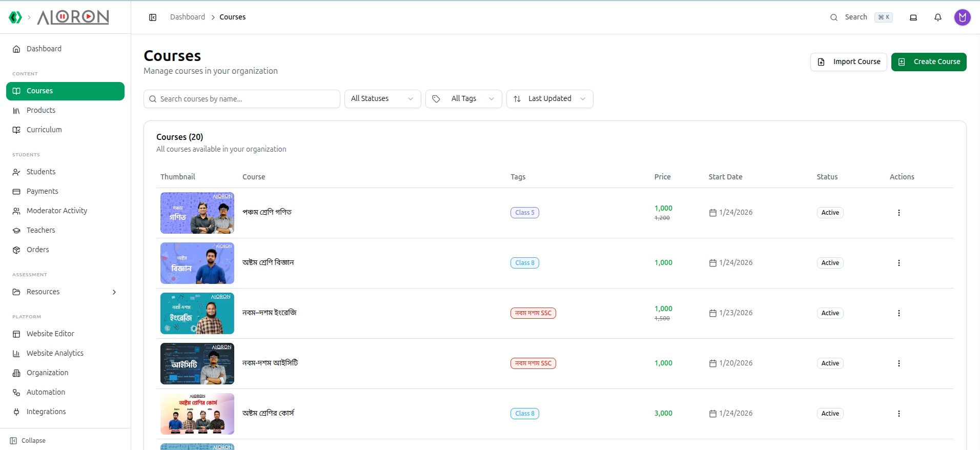980x450 pixels.
Task: Click the ALORON brand logo
Action: pyautogui.click(x=73, y=17)
